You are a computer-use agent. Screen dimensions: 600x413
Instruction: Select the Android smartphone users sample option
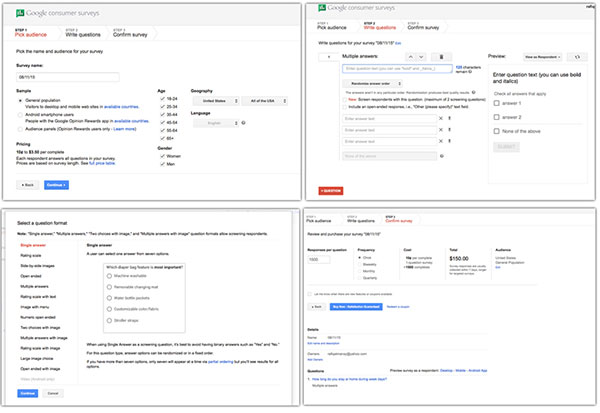[x=20, y=115]
